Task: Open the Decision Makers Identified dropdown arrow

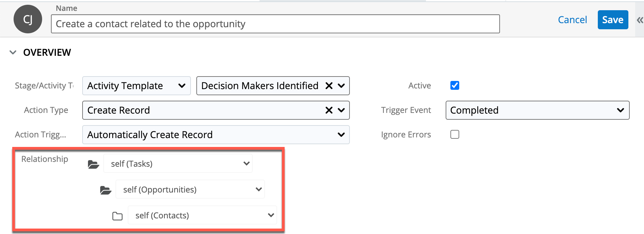Action: [x=341, y=86]
